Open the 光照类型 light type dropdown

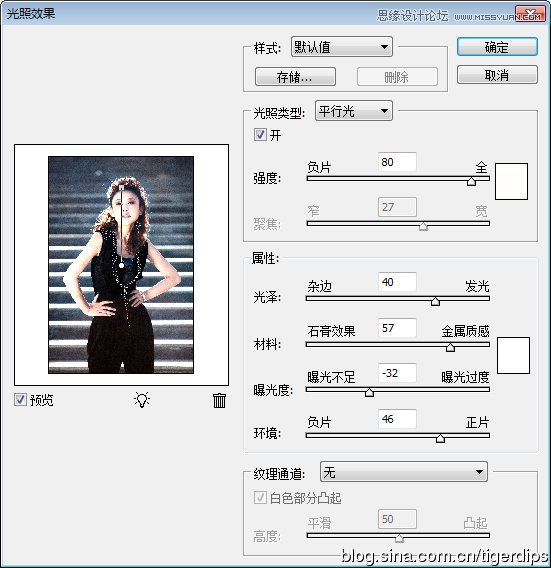(x=354, y=111)
